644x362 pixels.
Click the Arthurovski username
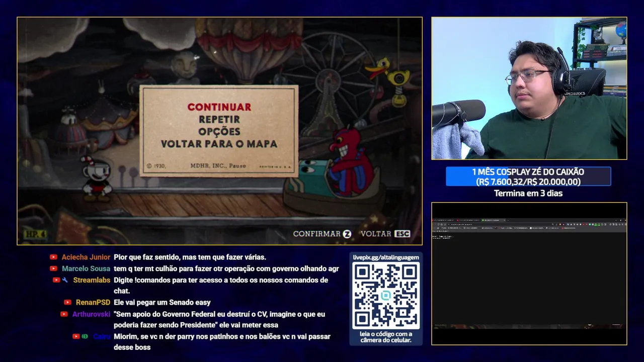tap(91, 314)
